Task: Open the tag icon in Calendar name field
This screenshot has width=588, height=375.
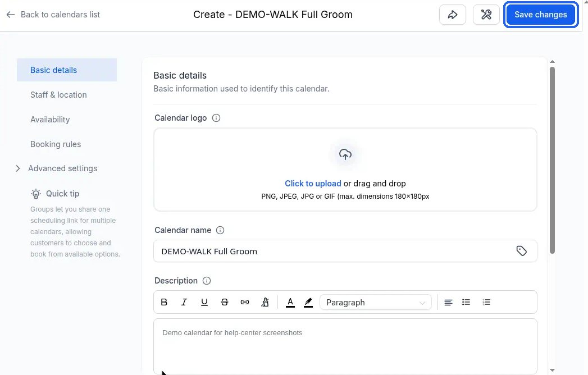Action: coord(521,251)
